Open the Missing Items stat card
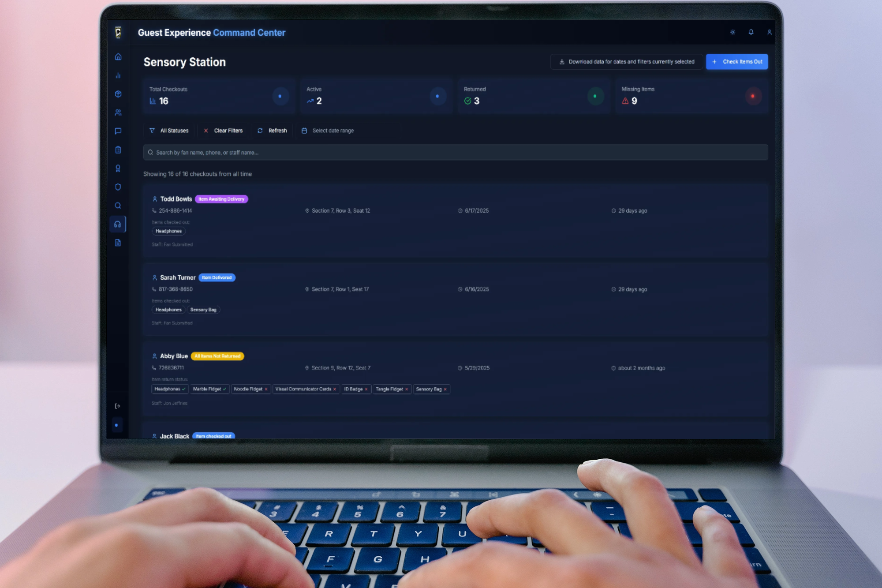Screen dimensions: 882x588 692,96
